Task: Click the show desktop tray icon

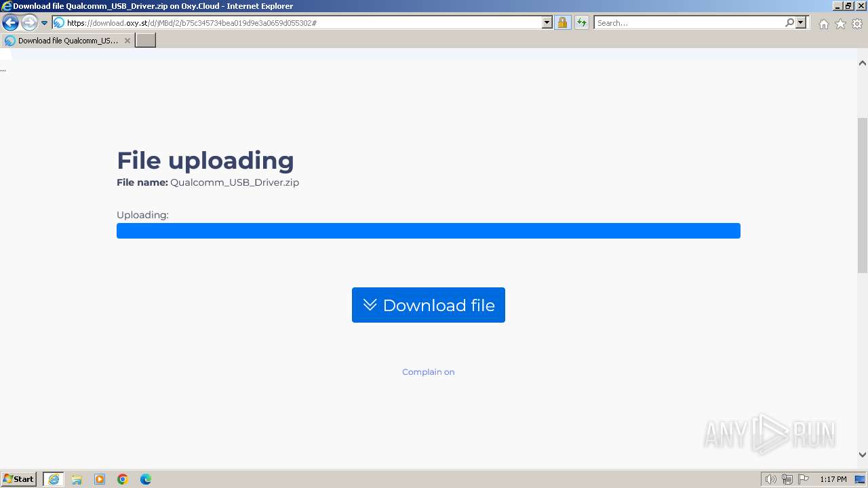Action: pyautogui.click(x=861, y=479)
